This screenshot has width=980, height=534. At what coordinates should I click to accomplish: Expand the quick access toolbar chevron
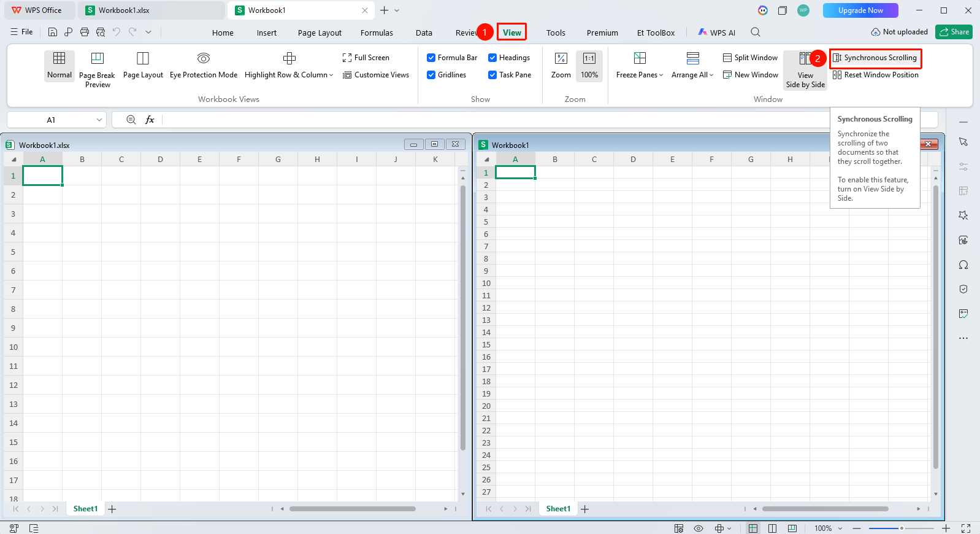pyautogui.click(x=148, y=32)
